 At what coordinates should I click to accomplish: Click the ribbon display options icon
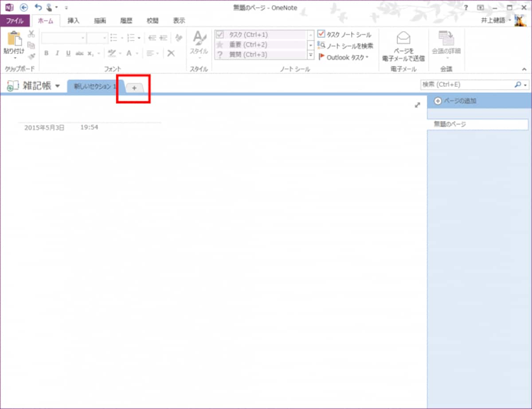point(480,8)
